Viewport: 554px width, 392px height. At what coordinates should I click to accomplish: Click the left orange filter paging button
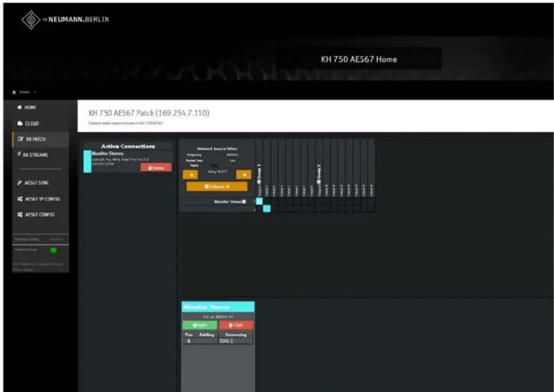click(x=190, y=174)
